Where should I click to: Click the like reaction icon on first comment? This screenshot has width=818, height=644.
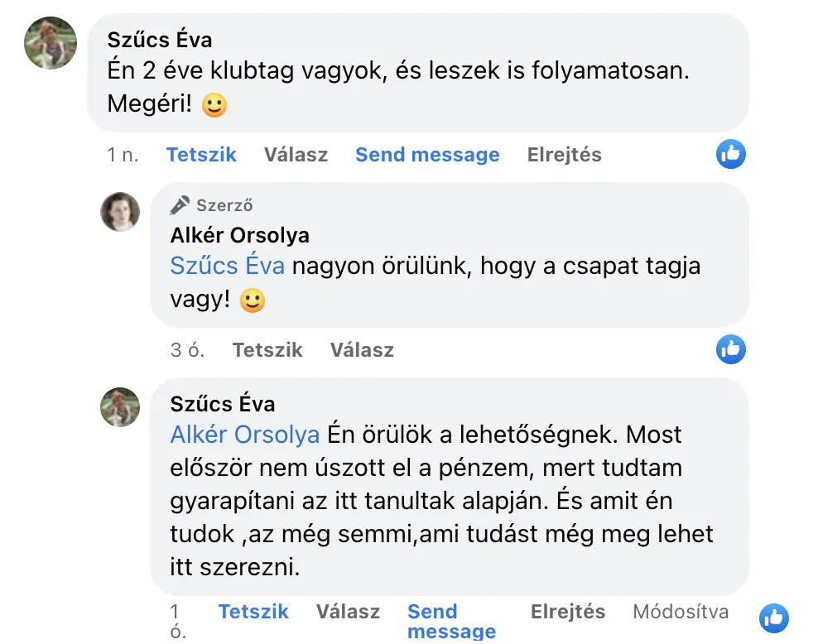[x=731, y=153]
